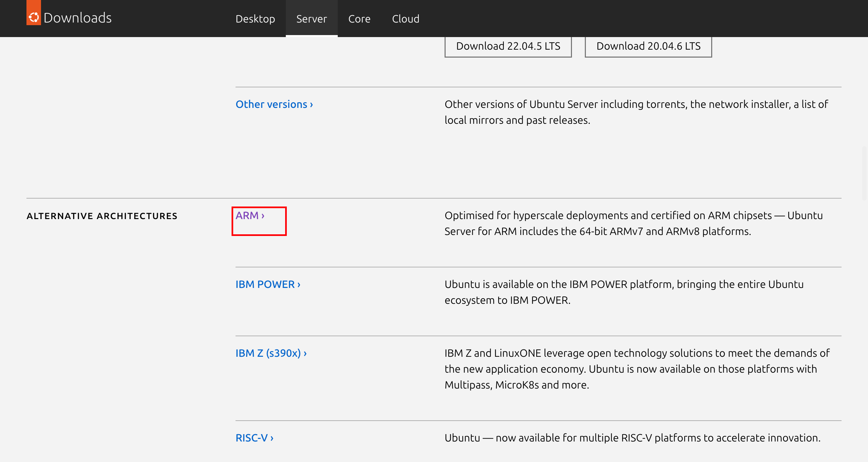The width and height of the screenshot is (868, 462).
Task: Click the page scrollbar at right edge
Action: click(x=865, y=173)
